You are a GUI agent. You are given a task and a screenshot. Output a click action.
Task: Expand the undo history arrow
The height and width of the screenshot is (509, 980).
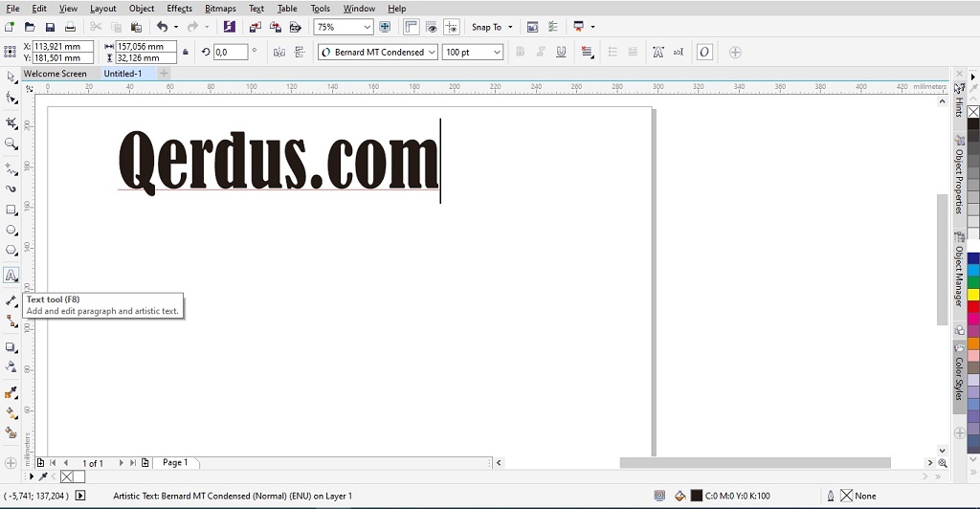coord(176,27)
